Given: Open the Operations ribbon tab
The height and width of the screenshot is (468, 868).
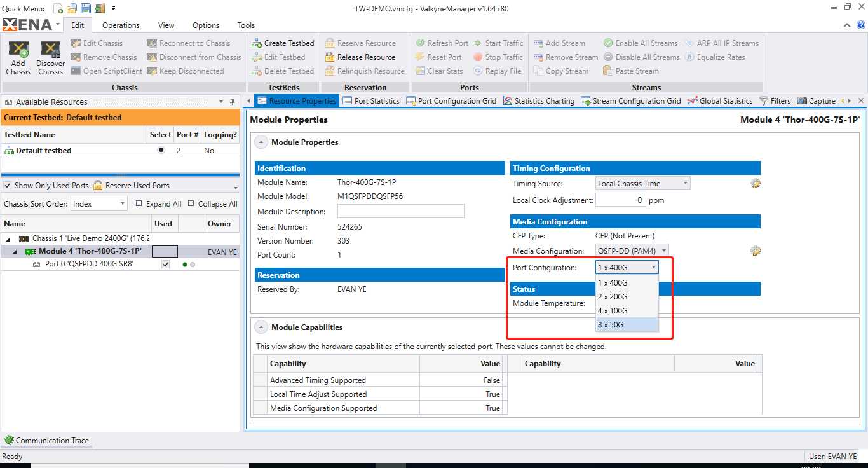Looking at the screenshot, I should [121, 25].
